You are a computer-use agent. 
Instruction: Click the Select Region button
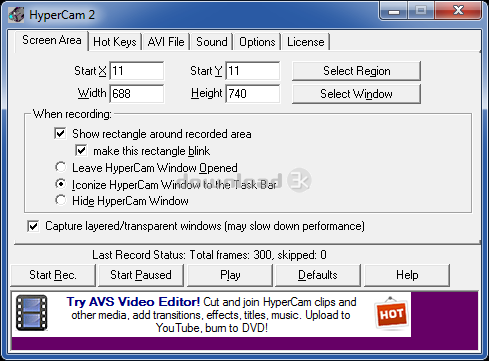tap(356, 71)
